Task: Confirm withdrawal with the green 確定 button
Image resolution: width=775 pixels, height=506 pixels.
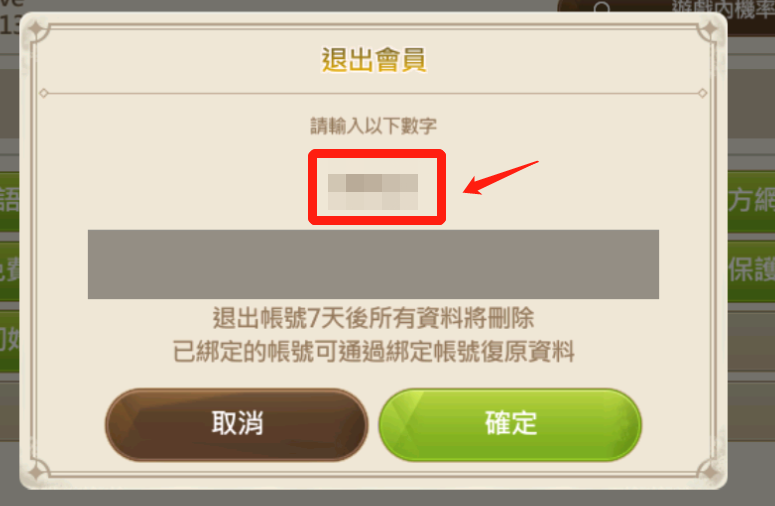Action: pos(510,424)
